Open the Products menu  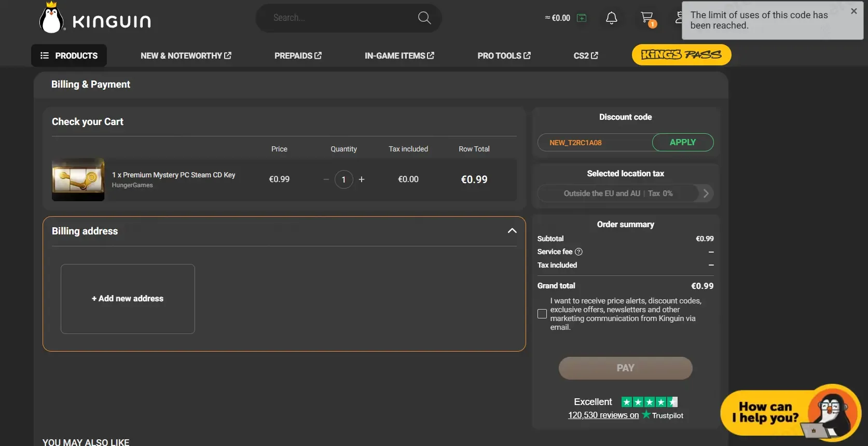coord(69,55)
